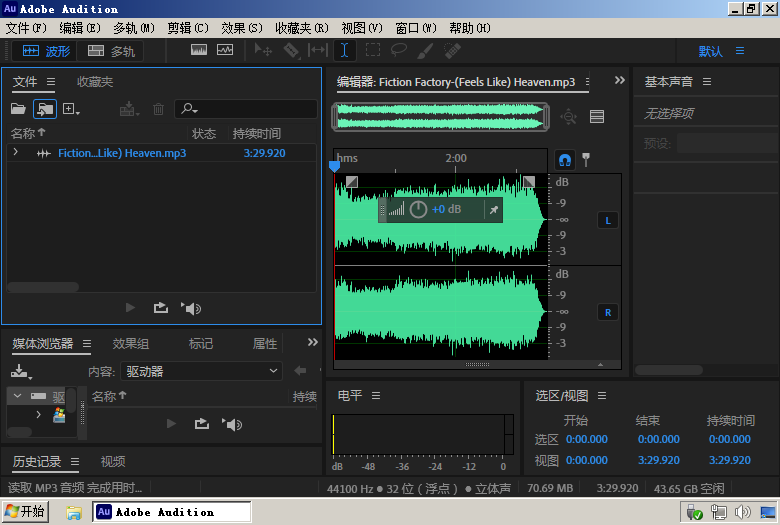The height and width of the screenshot is (525, 780).
Task: Switch to Waveform (波形) view
Action: (x=46, y=51)
